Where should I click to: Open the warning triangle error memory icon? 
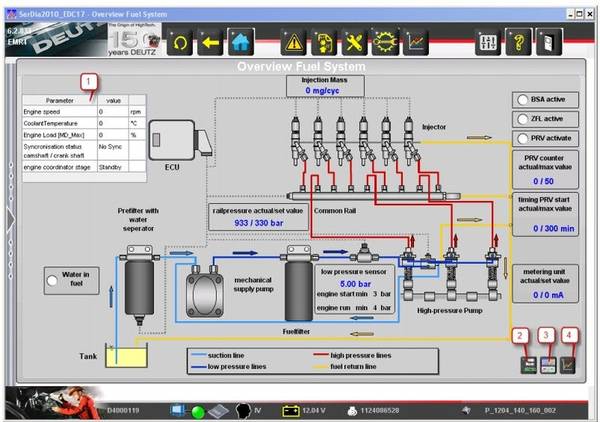pos(294,41)
